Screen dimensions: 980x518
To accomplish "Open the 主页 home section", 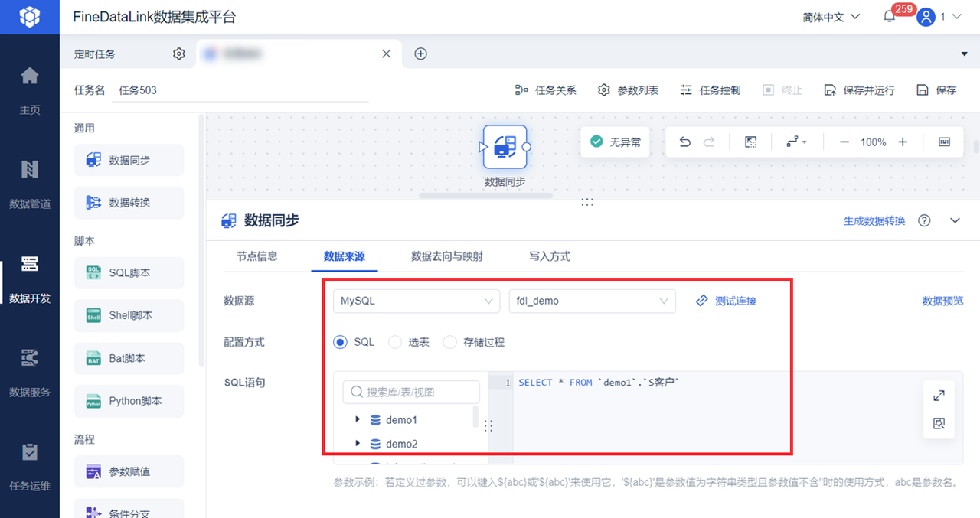I will (30, 90).
